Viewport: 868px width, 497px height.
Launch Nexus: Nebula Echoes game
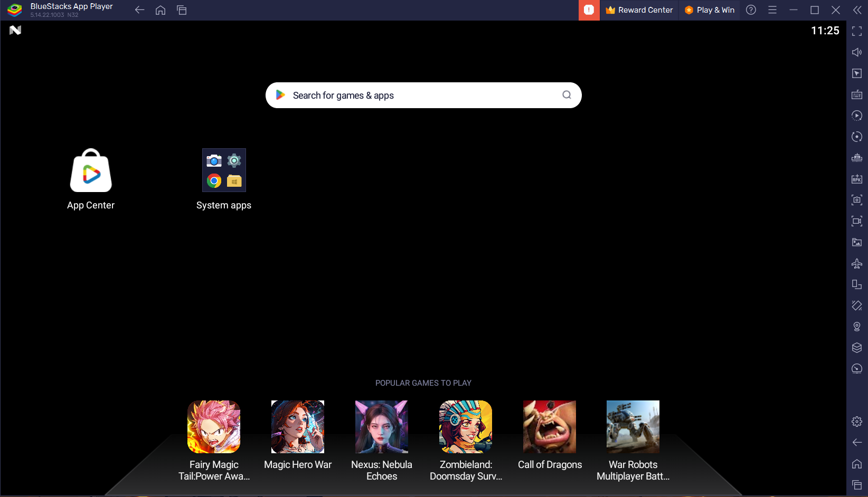click(x=382, y=427)
